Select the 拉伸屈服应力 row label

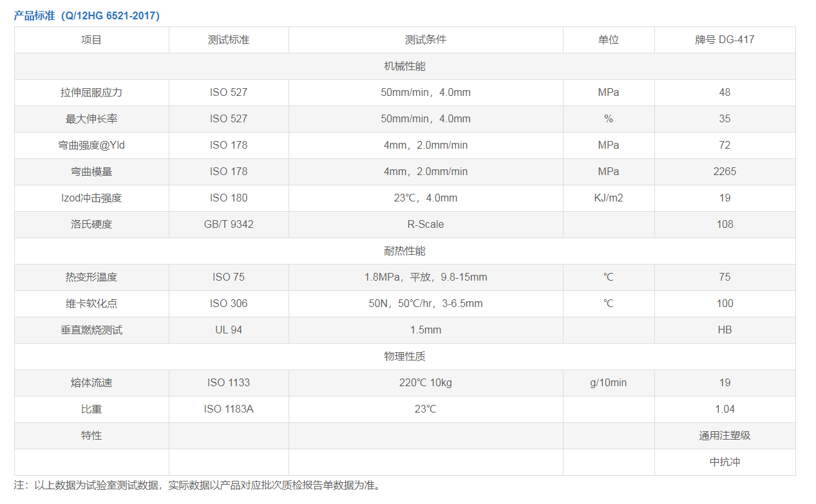coord(91,93)
